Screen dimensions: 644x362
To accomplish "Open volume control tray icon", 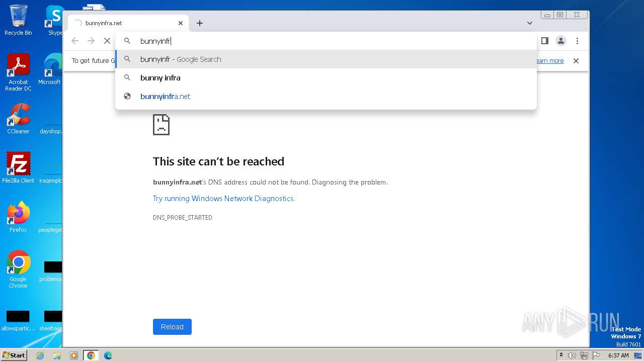I will pos(572,355).
